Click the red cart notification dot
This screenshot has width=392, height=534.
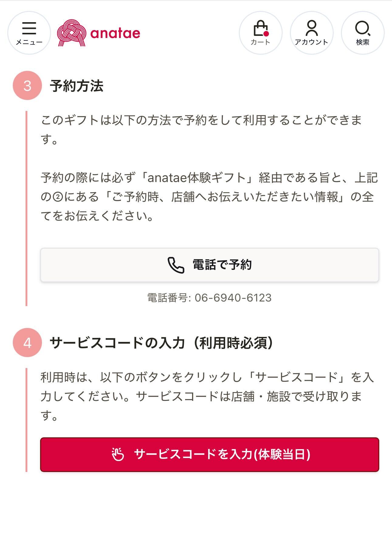point(266,33)
